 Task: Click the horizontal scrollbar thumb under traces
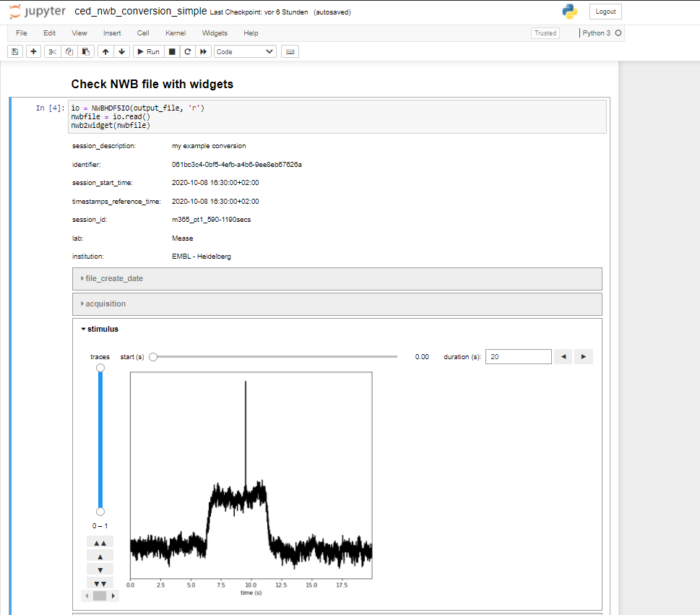click(100, 595)
